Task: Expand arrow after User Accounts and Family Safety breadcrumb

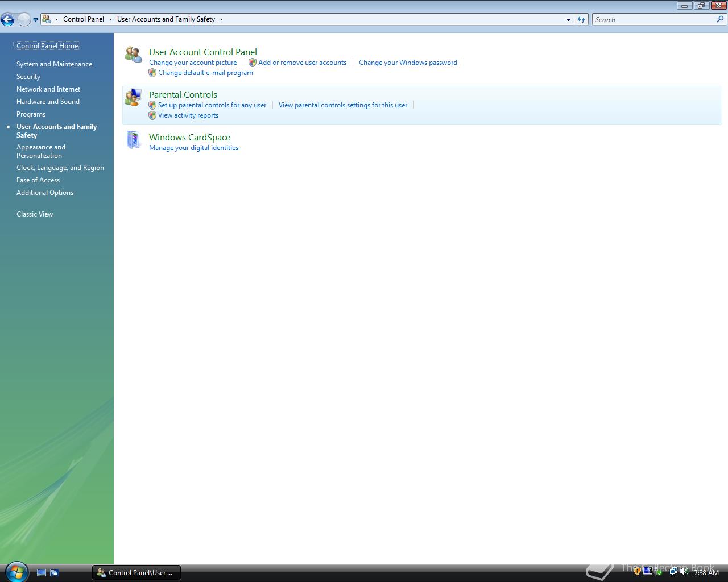Action: click(221, 19)
